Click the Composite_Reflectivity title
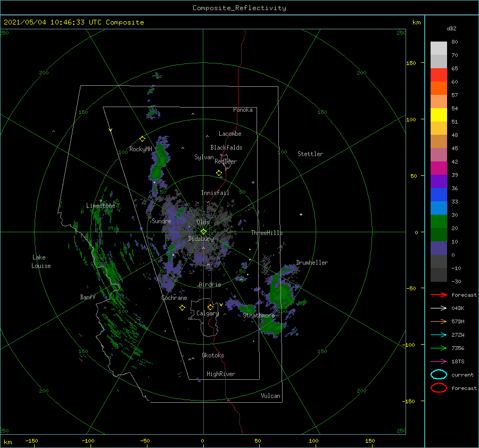Screen dimensions: 479x448 pos(240,8)
